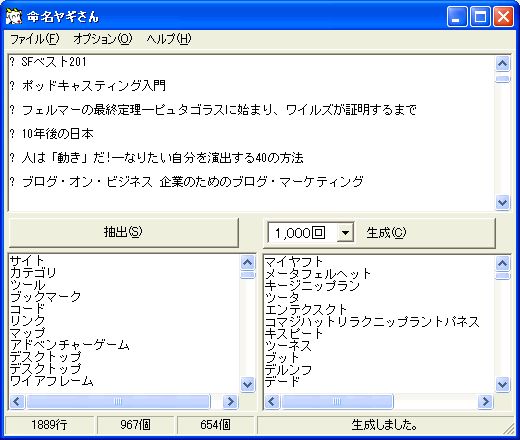Click the 654個 status bar cell
The height and width of the screenshot is (440, 520).
click(x=215, y=425)
